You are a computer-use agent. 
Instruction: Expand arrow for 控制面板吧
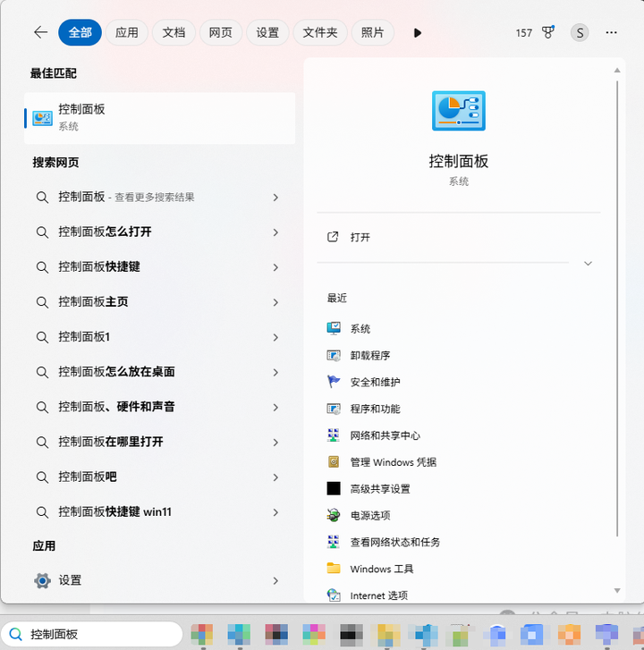click(x=275, y=477)
